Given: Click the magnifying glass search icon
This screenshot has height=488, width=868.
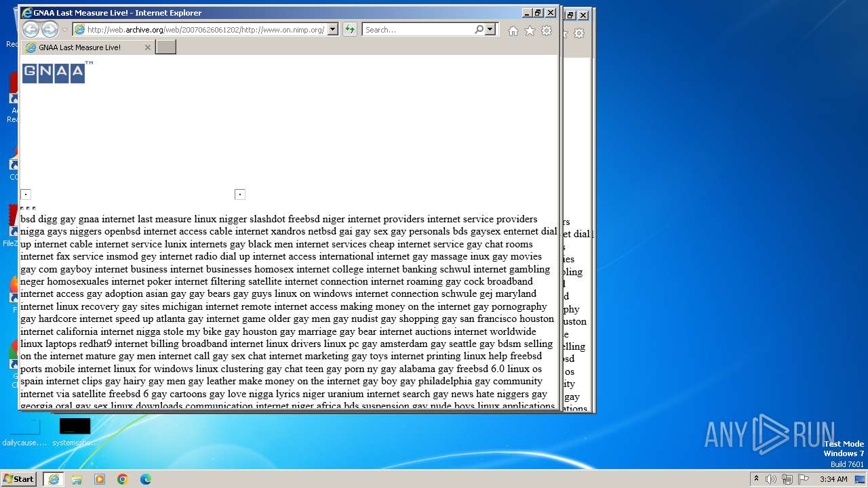Looking at the screenshot, I should click(x=479, y=29).
